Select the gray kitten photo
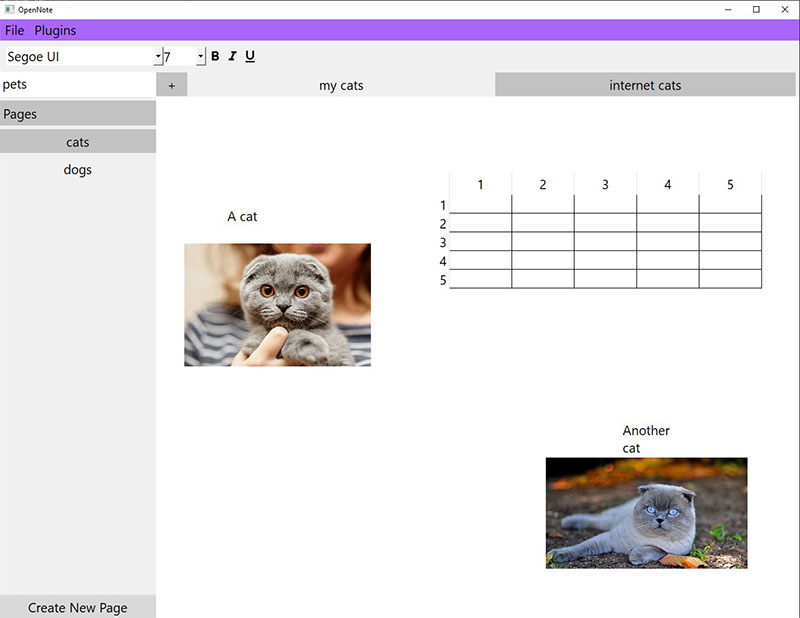 [x=278, y=305]
